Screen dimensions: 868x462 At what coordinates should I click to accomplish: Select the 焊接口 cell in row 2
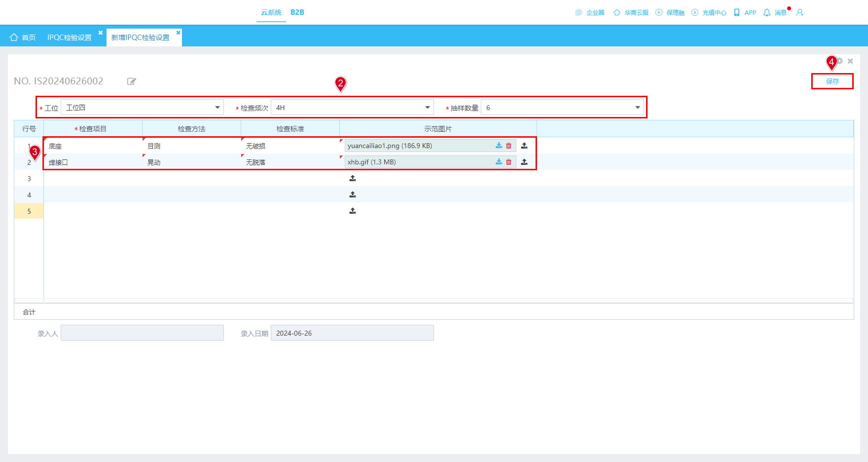(x=93, y=162)
